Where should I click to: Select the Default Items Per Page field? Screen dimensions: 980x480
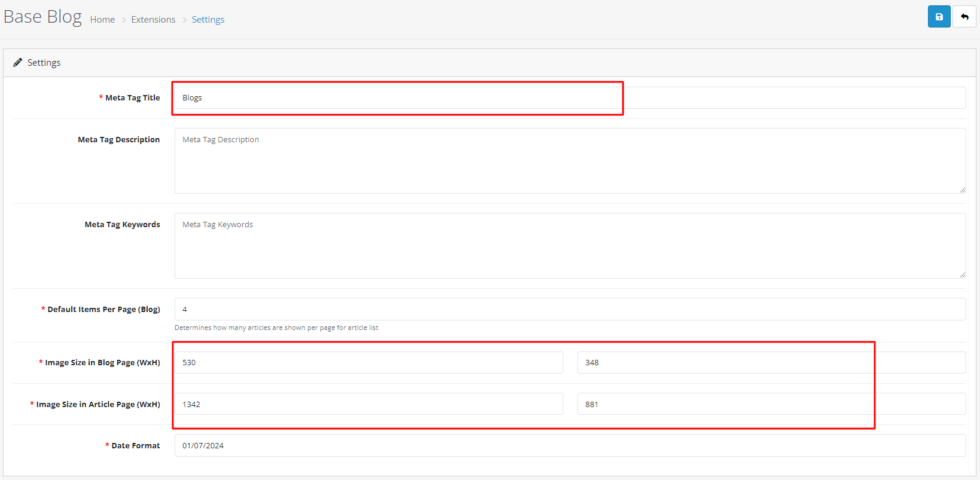(569, 309)
